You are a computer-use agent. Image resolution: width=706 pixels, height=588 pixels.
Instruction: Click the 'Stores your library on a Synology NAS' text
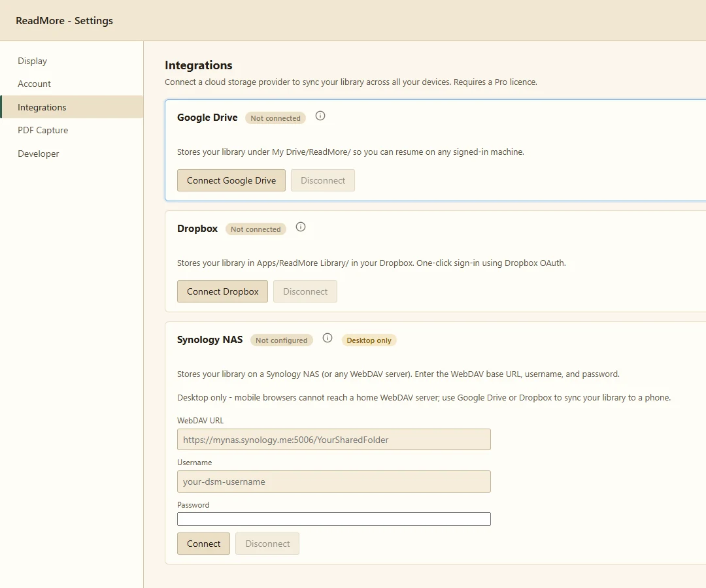[x=398, y=374]
